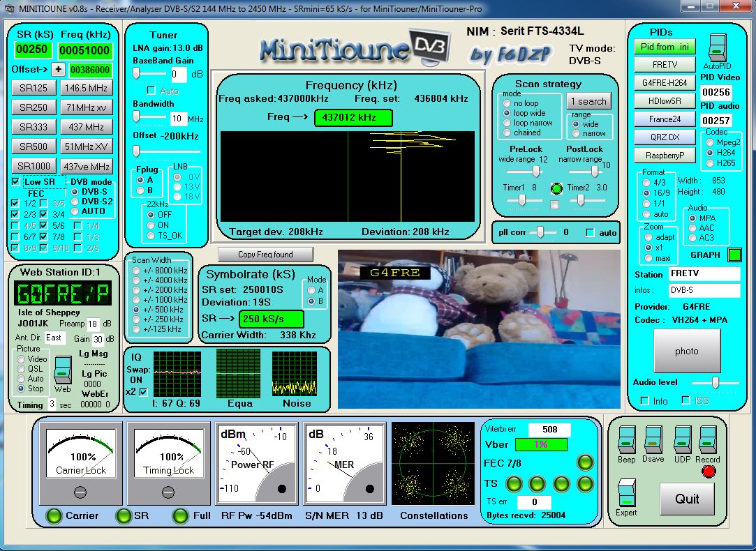Flip the Beep rocker switch

click(x=627, y=439)
